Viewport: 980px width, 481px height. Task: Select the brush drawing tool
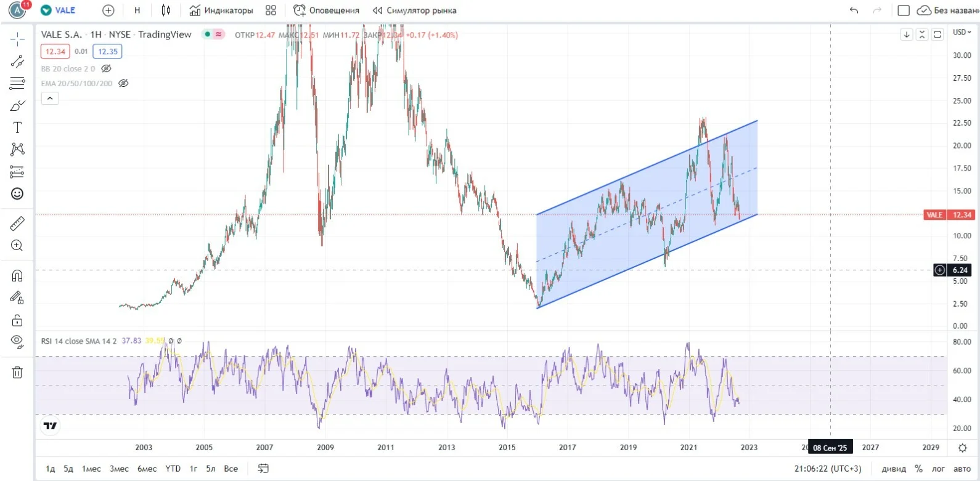tap(17, 105)
